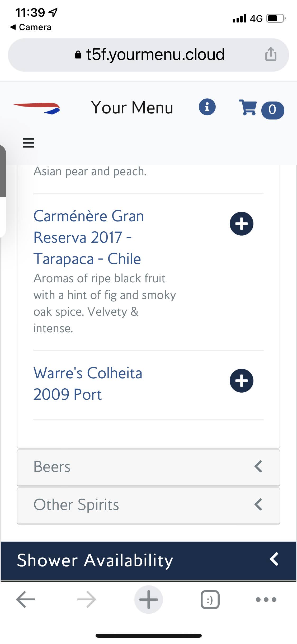Return to Camera app via back link

31,27
